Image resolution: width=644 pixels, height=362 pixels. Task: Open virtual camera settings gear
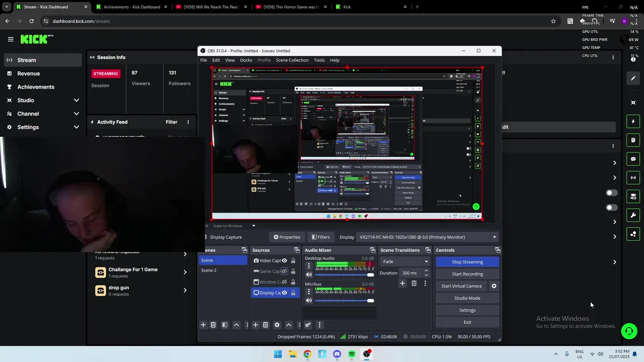click(x=494, y=286)
